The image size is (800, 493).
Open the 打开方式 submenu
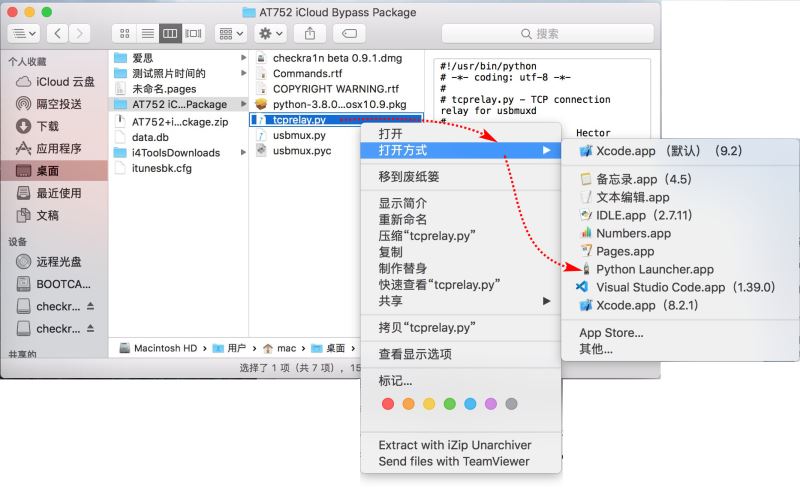tap(461, 150)
